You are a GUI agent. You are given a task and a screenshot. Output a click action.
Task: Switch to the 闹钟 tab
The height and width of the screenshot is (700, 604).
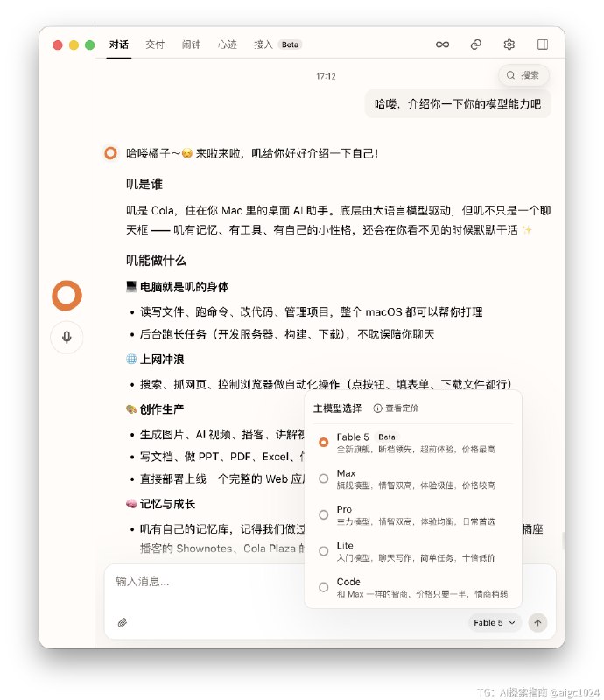(191, 45)
